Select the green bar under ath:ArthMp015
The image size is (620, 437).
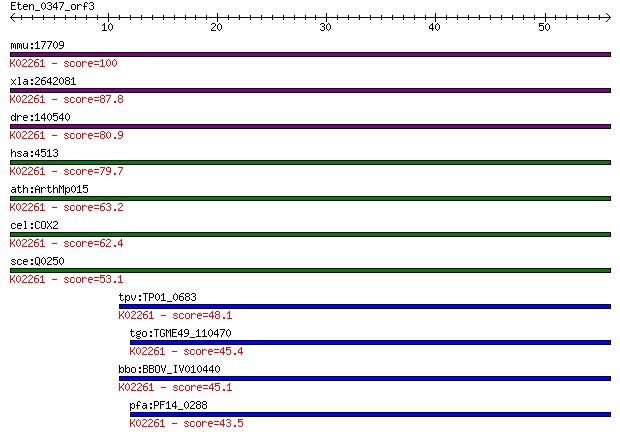pos(310,199)
